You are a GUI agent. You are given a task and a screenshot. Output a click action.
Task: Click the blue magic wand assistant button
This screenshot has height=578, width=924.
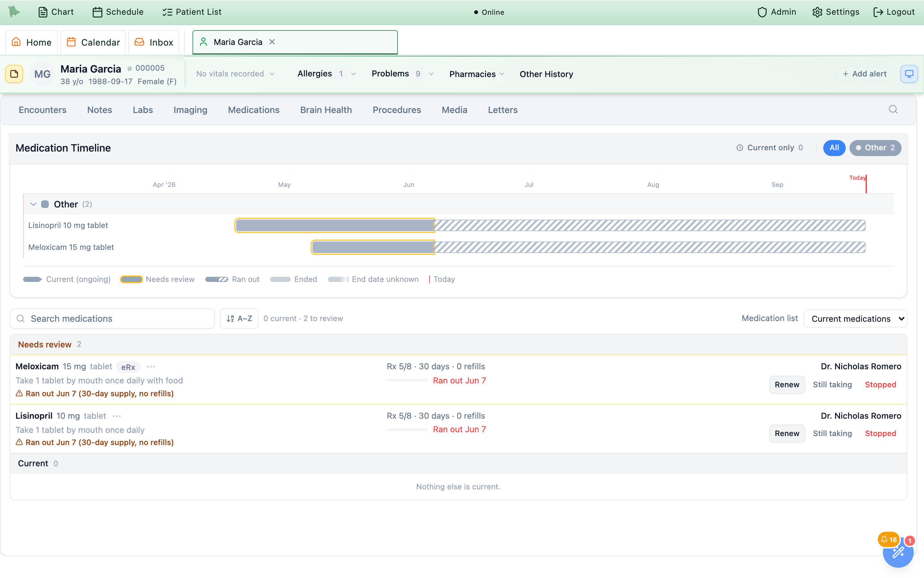pyautogui.click(x=898, y=553)
